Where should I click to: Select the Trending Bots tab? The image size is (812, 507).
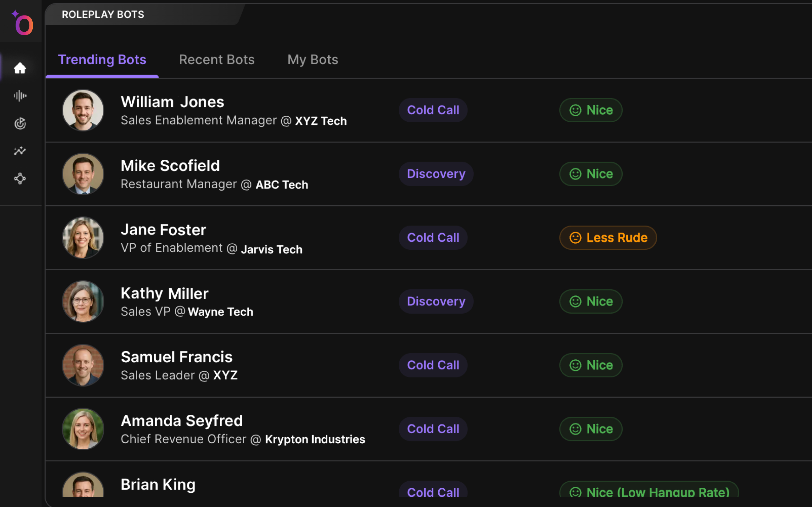[102, 60]
